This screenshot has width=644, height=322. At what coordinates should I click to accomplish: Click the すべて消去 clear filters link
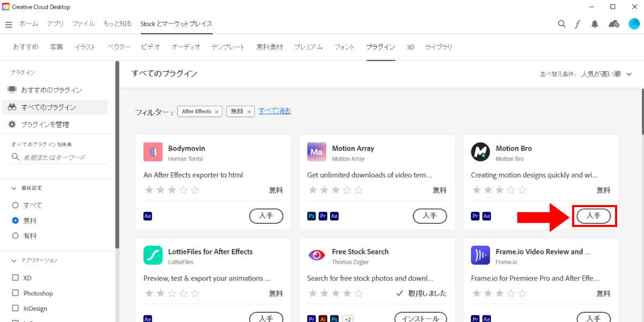275,111
